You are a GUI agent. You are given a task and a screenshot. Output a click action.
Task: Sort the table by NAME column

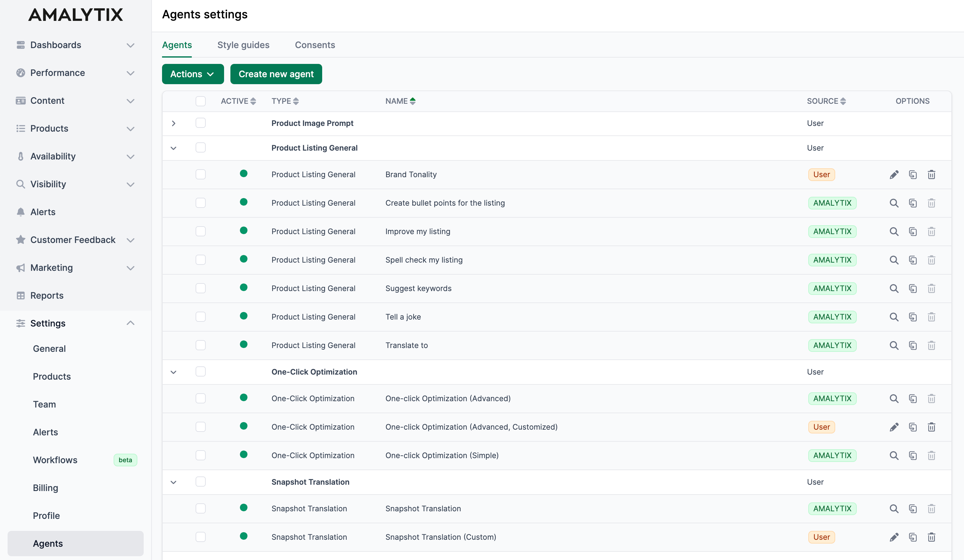coord(413,101)
